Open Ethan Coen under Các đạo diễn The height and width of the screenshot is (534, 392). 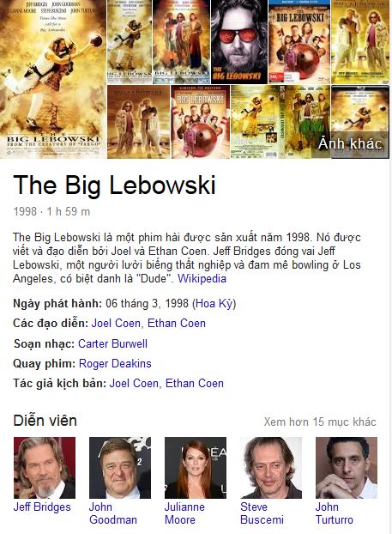(177, 323)
